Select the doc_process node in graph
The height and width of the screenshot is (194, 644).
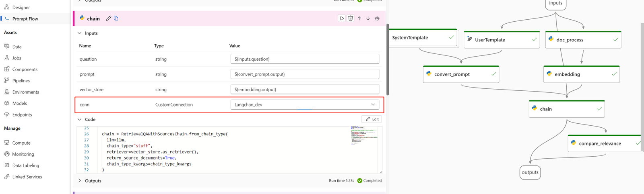click(x=583, y=40)
